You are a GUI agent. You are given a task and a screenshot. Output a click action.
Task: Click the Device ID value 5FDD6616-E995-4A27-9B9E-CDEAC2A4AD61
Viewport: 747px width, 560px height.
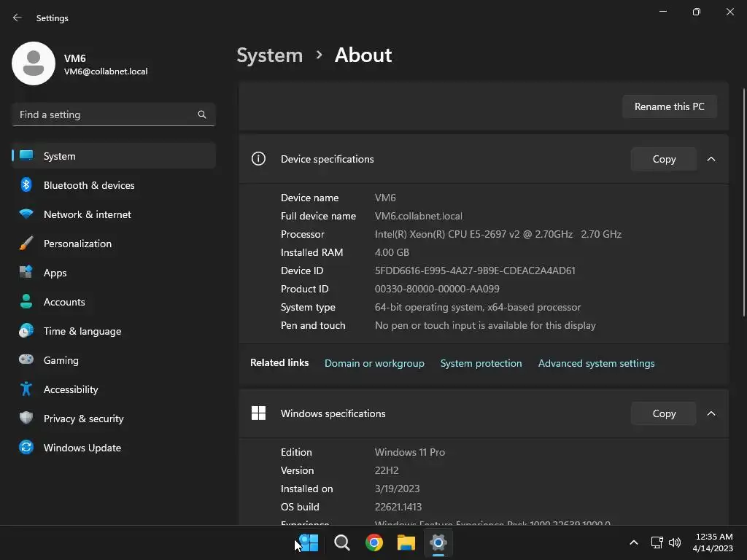(x=475, y=271)
